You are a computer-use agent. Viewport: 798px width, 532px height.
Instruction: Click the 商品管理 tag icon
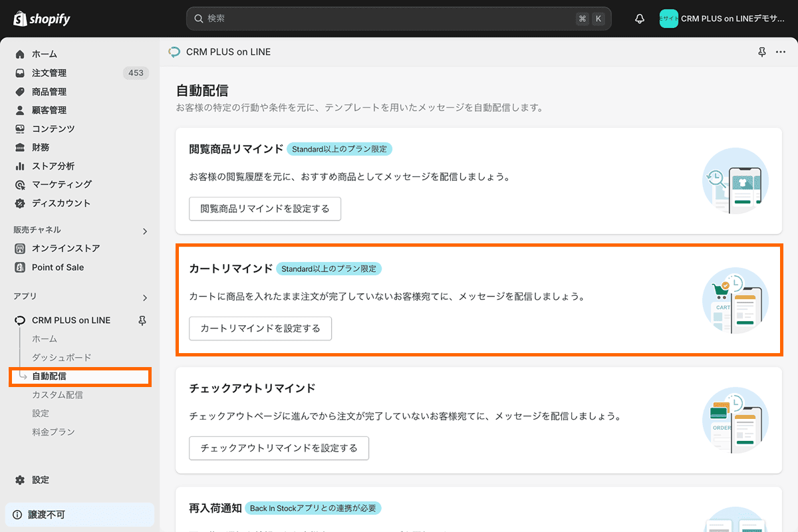click(x=20, y=92)
